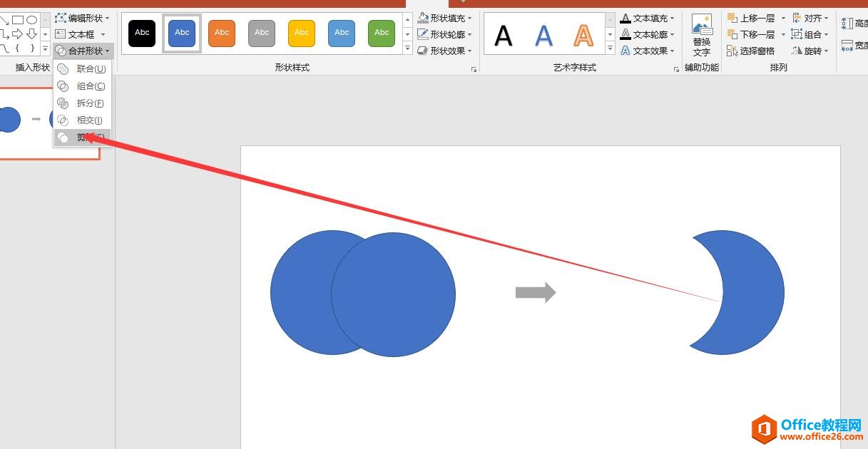Apply the blue WordArt style A
Viewport: 868px width, 449px height.
point(543,34)
